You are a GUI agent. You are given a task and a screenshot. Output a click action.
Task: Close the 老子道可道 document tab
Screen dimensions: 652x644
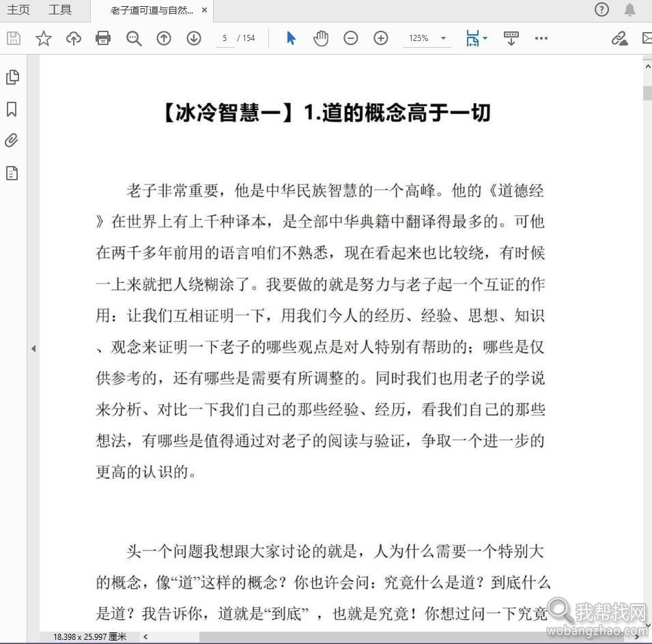pos(204,10)
